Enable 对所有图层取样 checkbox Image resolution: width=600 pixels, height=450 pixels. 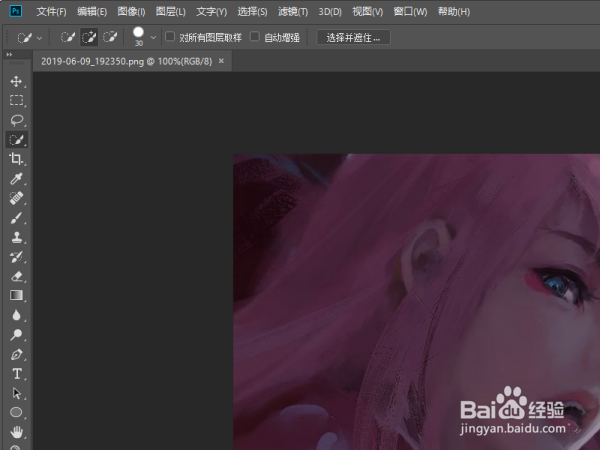point(170,36)
